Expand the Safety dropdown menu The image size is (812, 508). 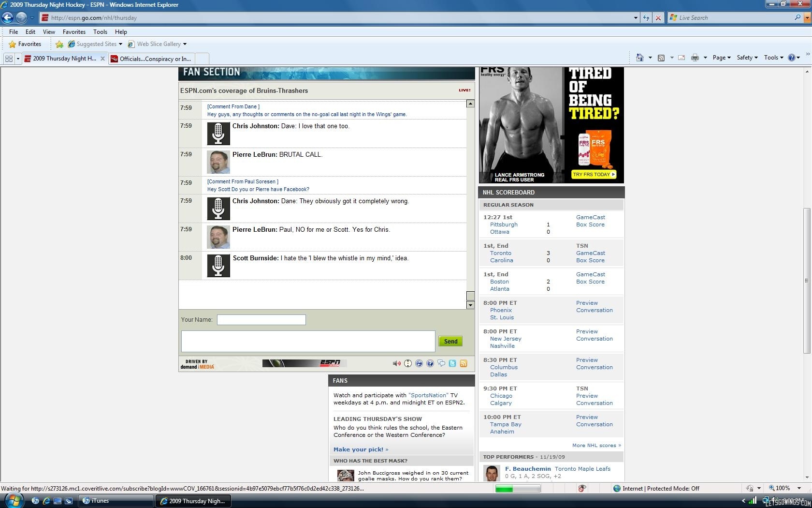[x=747, y=58]
